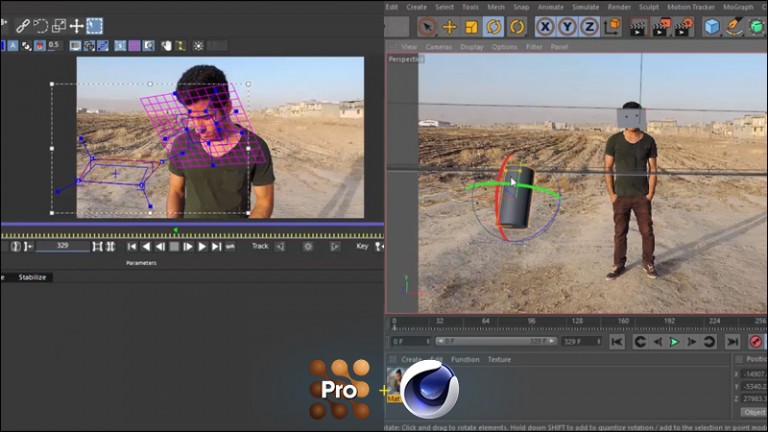The image size is (768, 432).
Task: Open viewport Display menu in Cinema 4D
Action: [x=472, y=47]
